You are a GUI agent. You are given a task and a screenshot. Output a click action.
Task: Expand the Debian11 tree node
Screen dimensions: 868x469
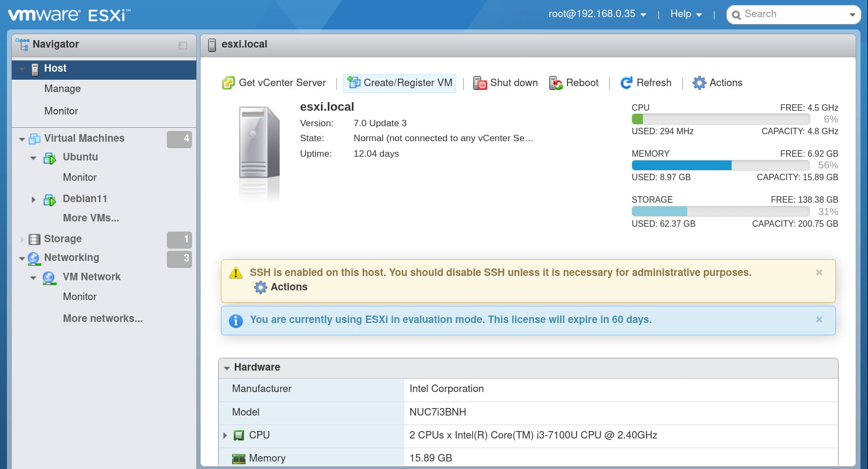coord(33,199)
